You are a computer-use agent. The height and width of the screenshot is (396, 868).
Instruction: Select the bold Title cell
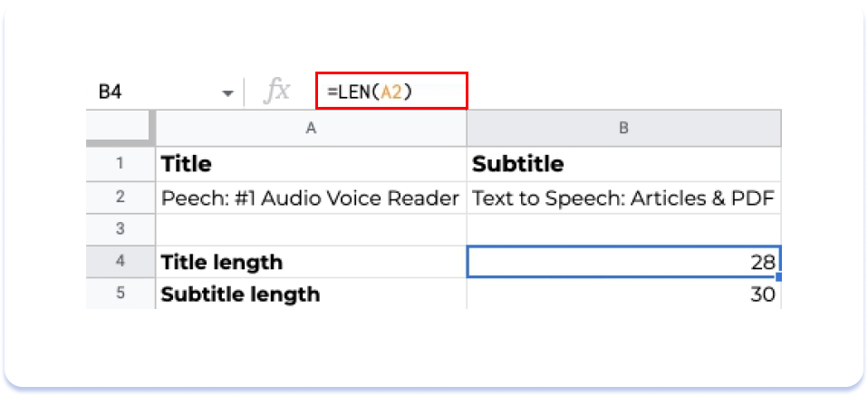[311, 164]
